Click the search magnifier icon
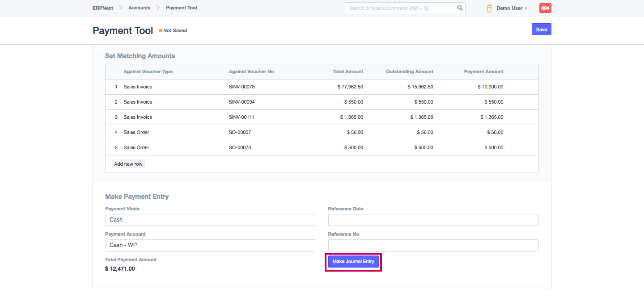This screenshot has height=289, width=644. [x=460, y=8]
